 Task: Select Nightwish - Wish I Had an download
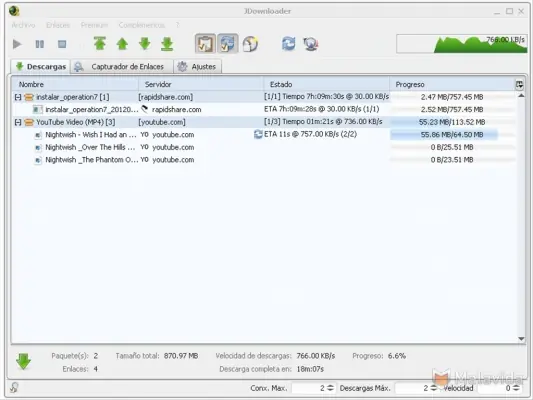coord(264,135)
